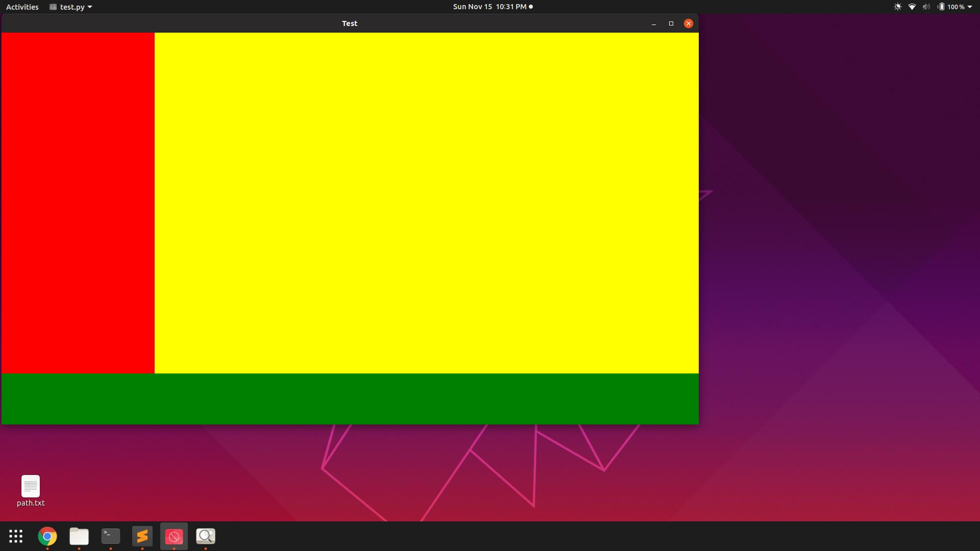The height and width of the screenshot is (551, 980).
Task: Click the red test app dock icon
Action: pos(174,536)
